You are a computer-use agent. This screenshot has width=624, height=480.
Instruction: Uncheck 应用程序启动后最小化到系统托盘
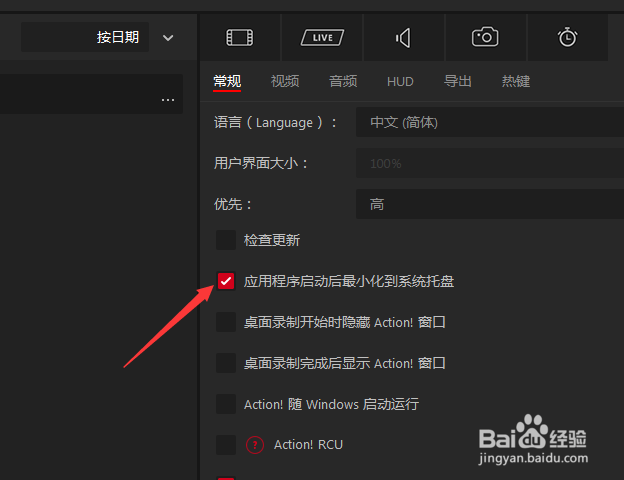click(x=226, y=281)
